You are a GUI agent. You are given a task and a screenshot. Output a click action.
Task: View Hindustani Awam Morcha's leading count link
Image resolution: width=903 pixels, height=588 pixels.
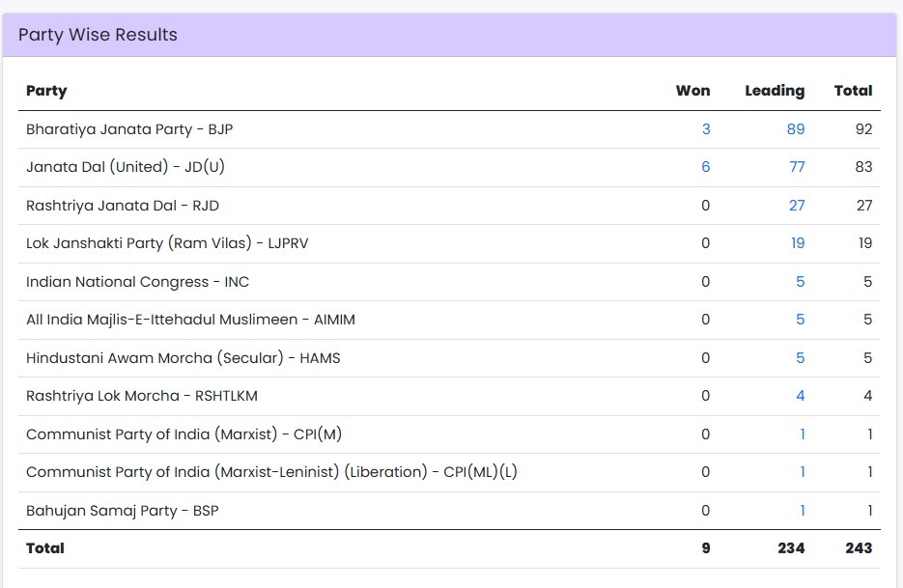click(801, 358)
